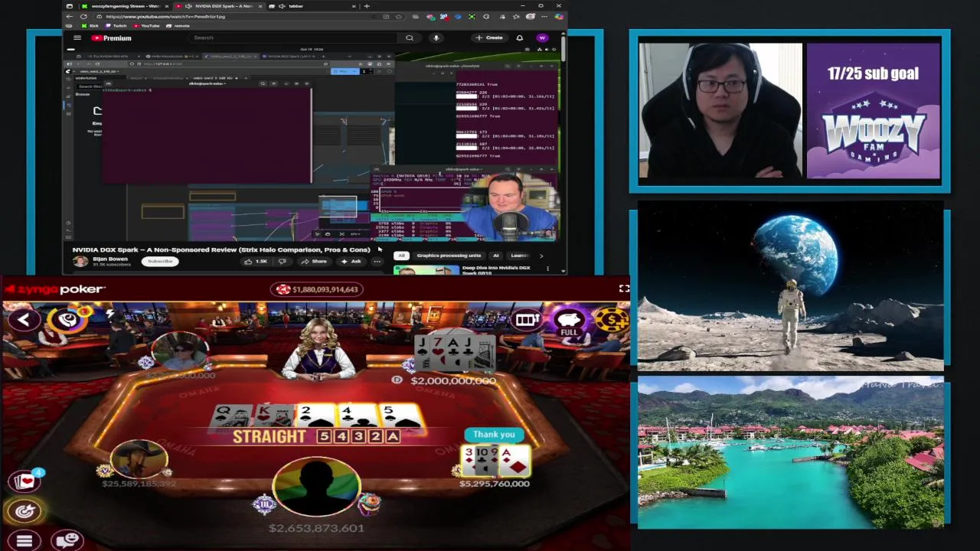The height and width of the screenshot is (551, 980).
Task: Click the $5,295,760,000 player balance
Action: 494,484
